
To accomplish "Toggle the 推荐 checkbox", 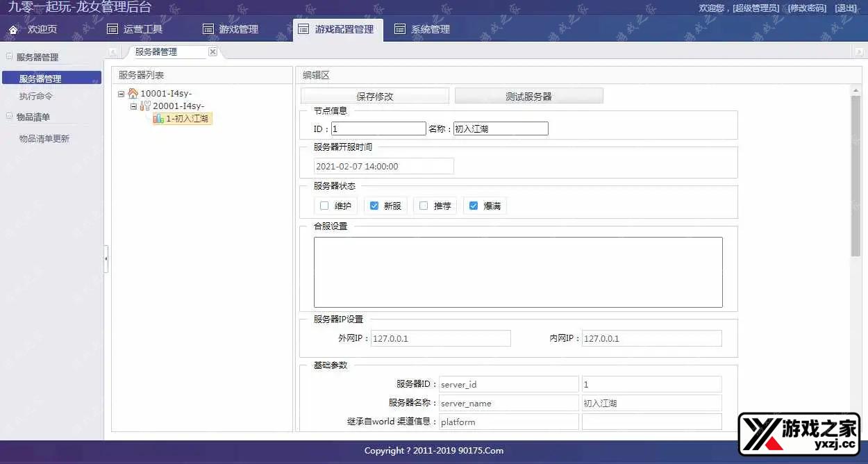I will click(x=424, y=206).
